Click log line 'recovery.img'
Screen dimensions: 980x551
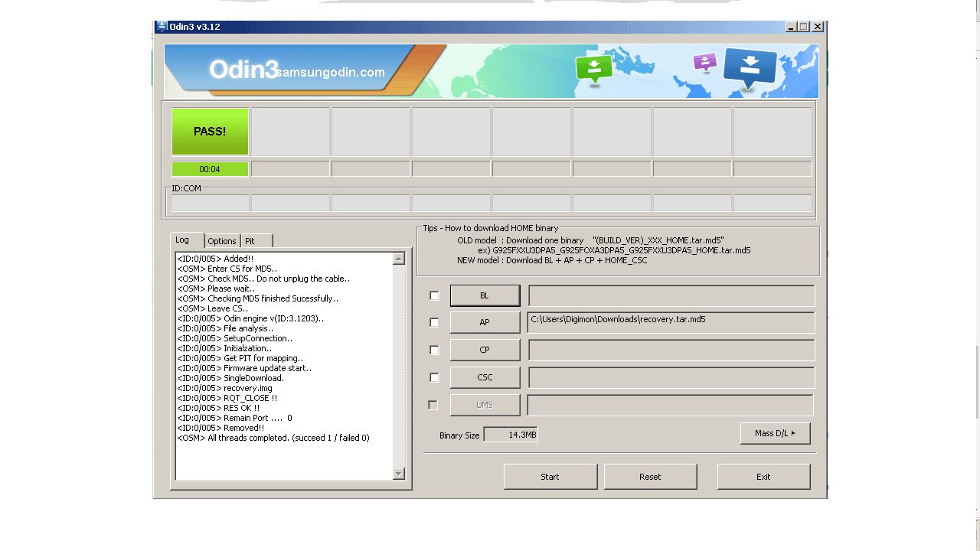pyautogui.click(x=224, y=388)
